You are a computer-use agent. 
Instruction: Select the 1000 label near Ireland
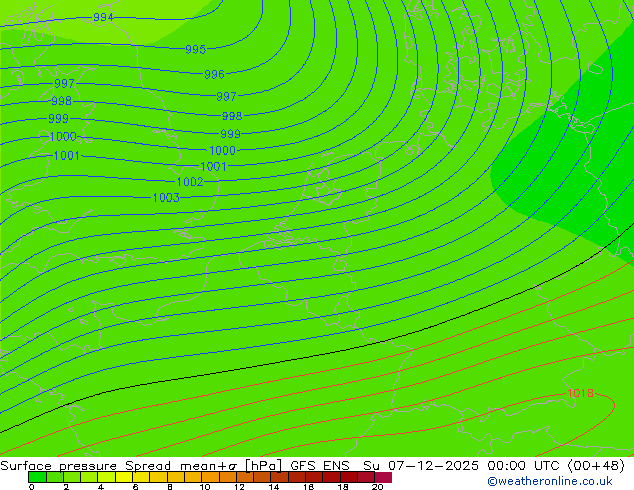(x=63, y=137)
